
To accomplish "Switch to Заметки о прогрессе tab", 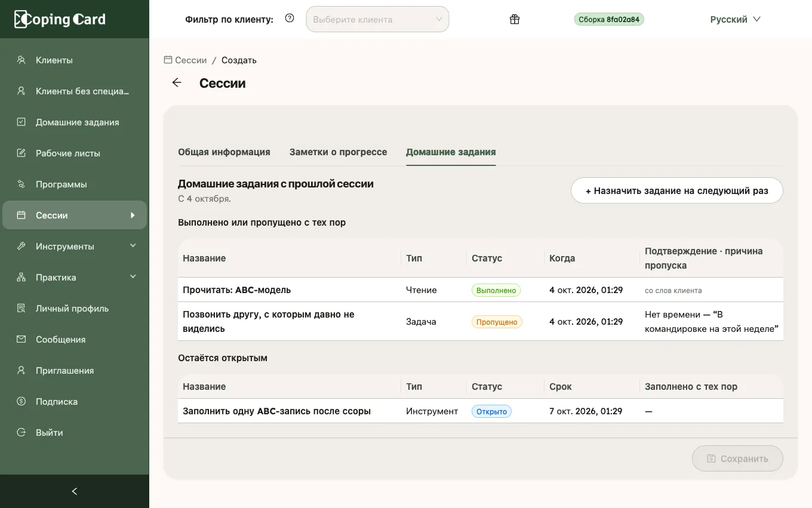I will [x=338, y=152].
